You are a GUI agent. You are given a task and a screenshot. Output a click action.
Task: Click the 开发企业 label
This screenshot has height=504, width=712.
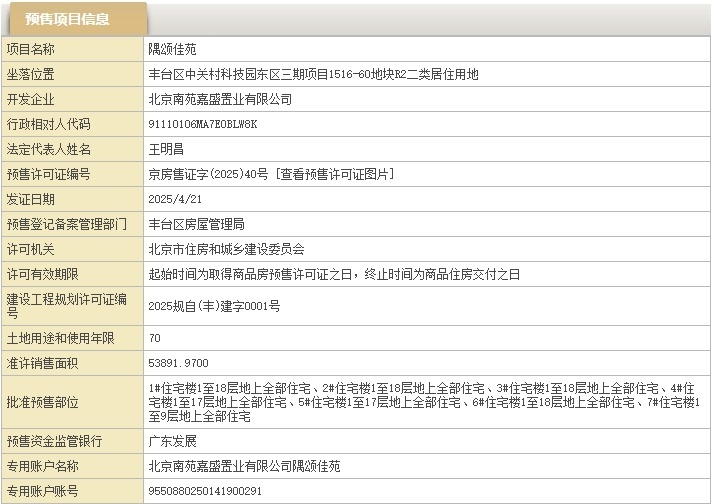[x=30, y=99]
